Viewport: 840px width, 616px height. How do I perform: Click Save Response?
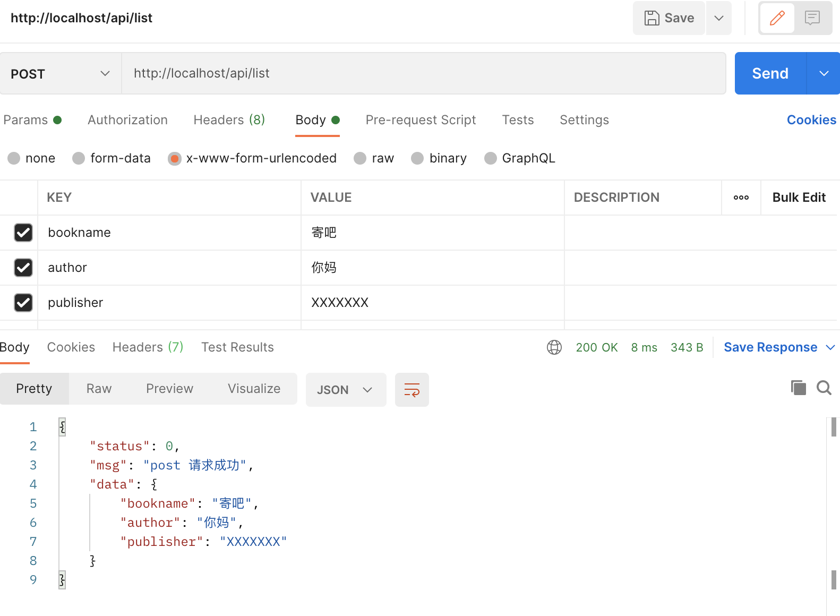(x=770, y=347)
